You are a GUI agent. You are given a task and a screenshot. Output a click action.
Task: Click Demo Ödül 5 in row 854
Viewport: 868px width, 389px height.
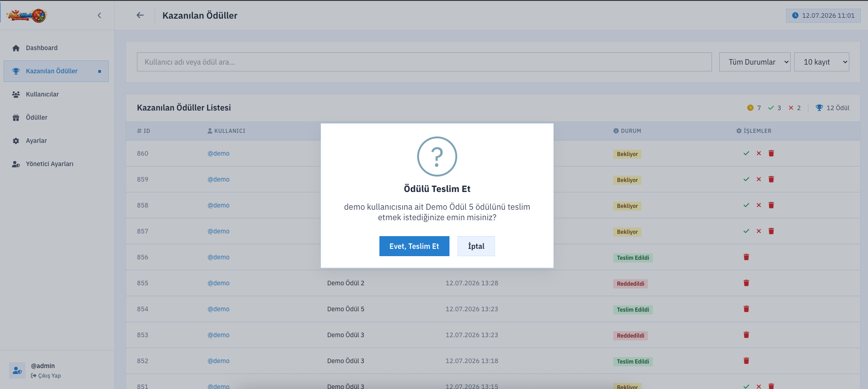[346, 309]
